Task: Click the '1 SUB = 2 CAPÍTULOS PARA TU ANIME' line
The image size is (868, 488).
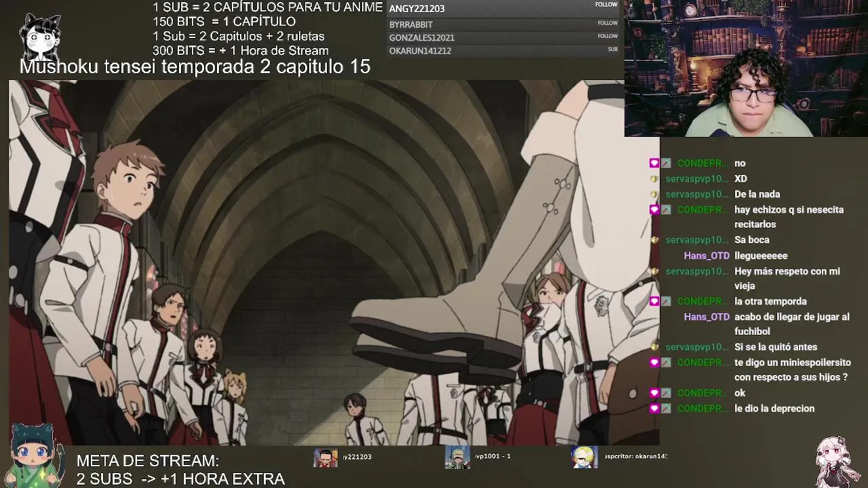Action: tap(268, 7)
